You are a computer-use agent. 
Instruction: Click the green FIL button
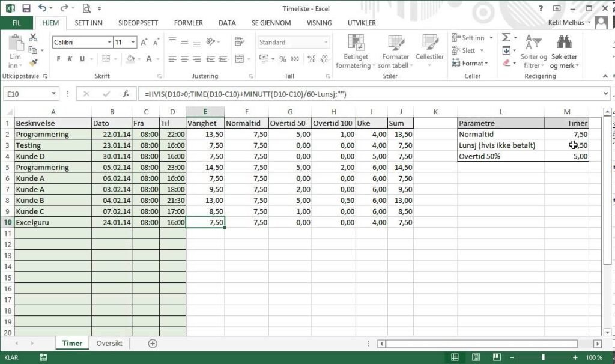click(x=17, y=23)
